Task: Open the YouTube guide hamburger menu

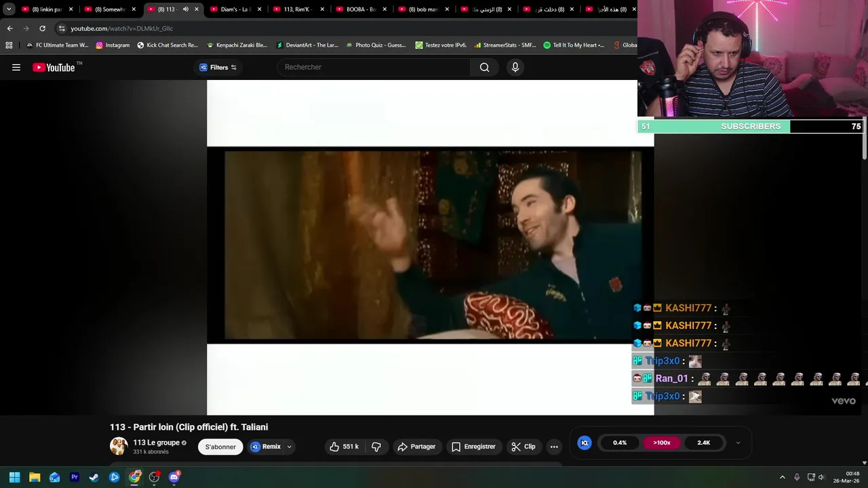Action: (x=16, y=67)
